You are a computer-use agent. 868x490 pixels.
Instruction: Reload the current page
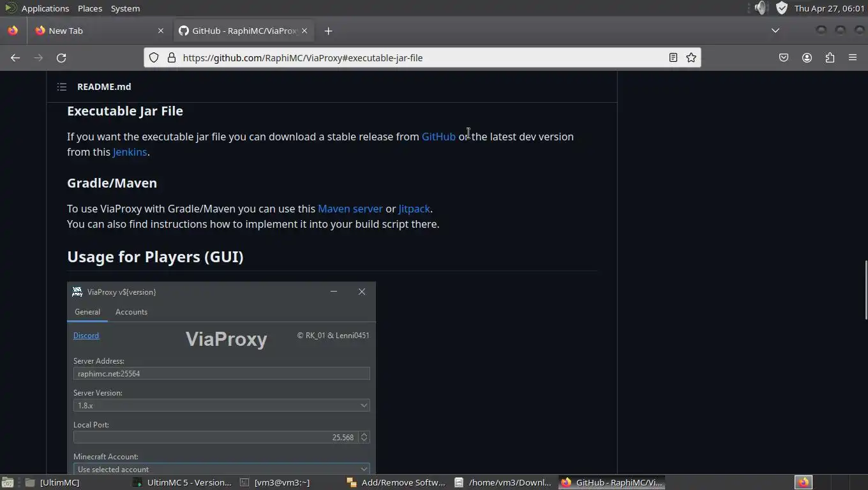tap(61, 57)
